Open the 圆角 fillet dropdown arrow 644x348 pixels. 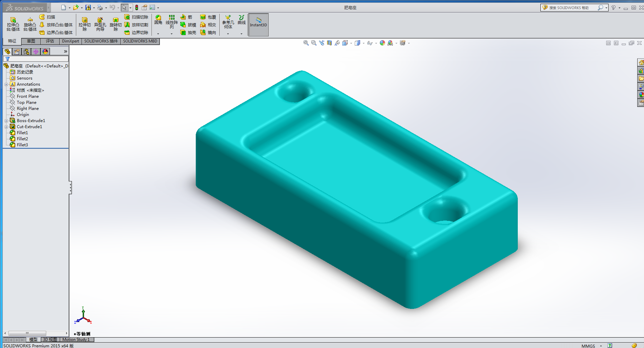coord(158,34)
